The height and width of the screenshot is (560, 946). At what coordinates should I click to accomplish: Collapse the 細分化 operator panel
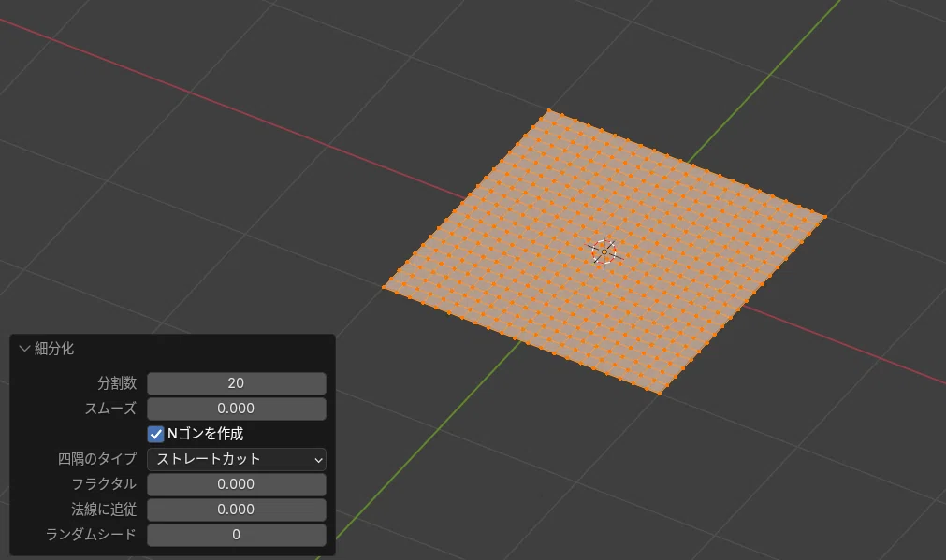[24, 349]
